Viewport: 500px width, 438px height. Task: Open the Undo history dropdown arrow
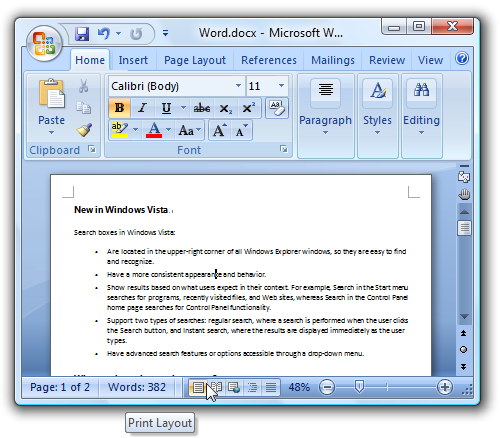[x=118, y=33]
